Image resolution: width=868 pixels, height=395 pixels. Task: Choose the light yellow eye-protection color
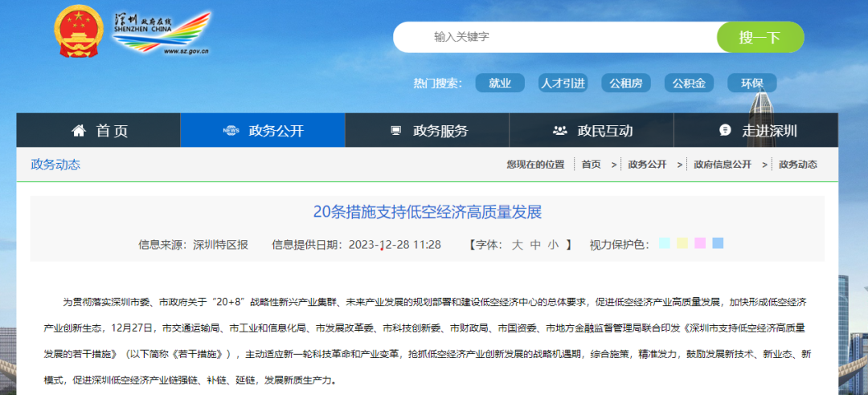[x=682, y=243]
